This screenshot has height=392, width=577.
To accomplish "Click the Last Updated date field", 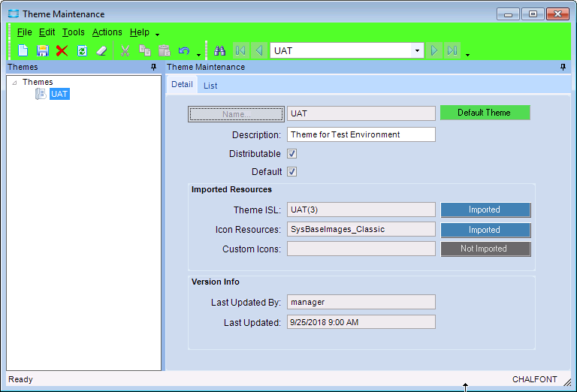I will click(361, 321).
